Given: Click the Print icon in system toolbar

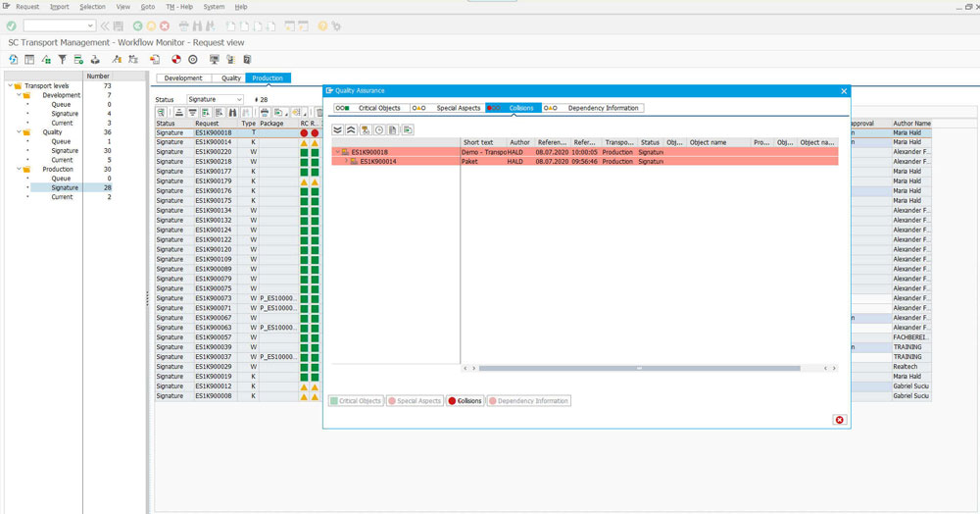Looking at the screenshot, I should tap(184, 26).
